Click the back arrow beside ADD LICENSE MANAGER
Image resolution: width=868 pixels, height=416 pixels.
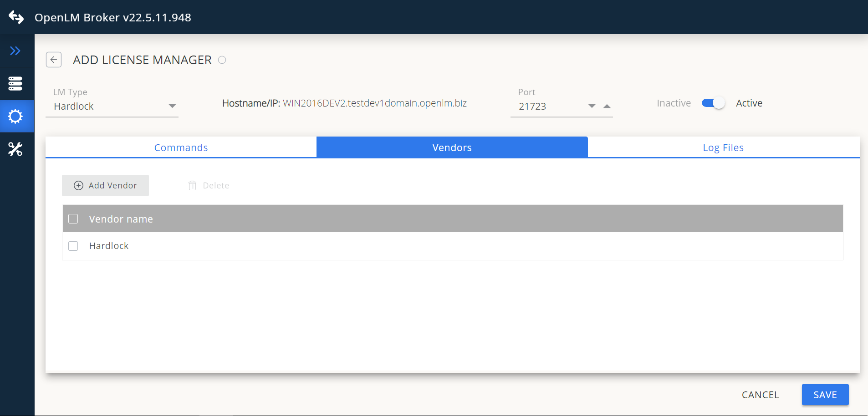(54, 60)
